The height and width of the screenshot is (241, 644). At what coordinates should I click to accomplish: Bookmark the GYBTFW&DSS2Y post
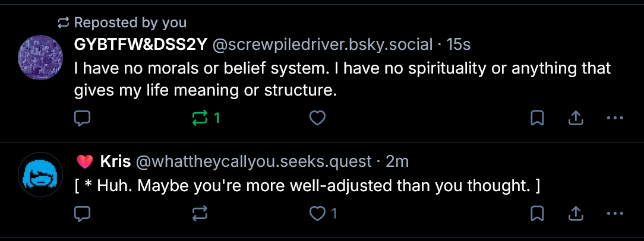(x=537, y=118)
